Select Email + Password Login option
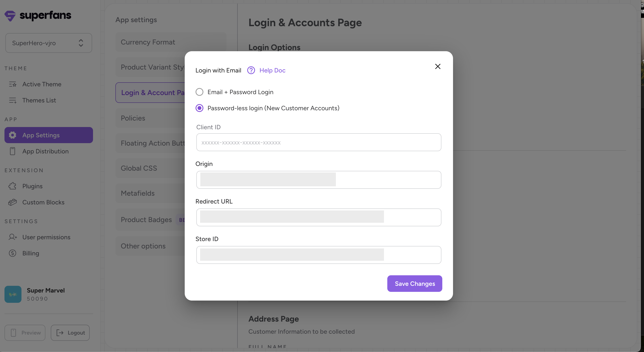This screenshot has height=352, width=644. tap(199, 92)
